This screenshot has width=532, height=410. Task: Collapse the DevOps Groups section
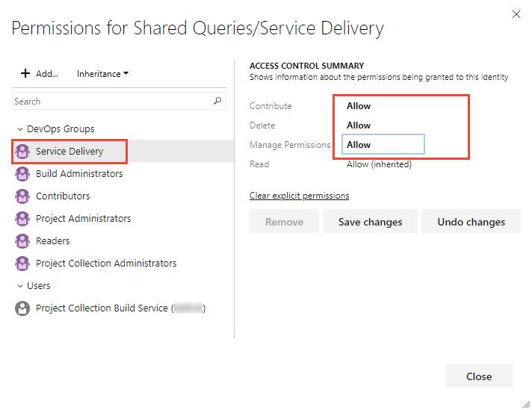click(x=19, y=129)
